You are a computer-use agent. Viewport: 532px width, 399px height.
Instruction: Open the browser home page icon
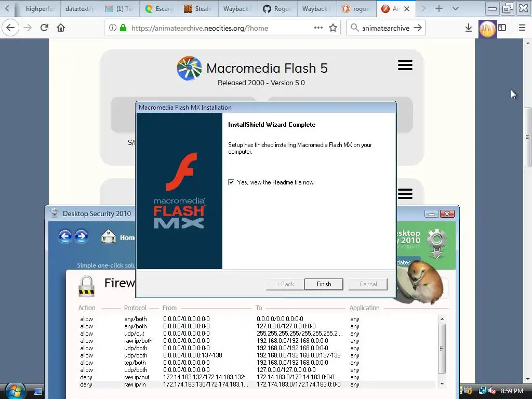tap(61, 28)
